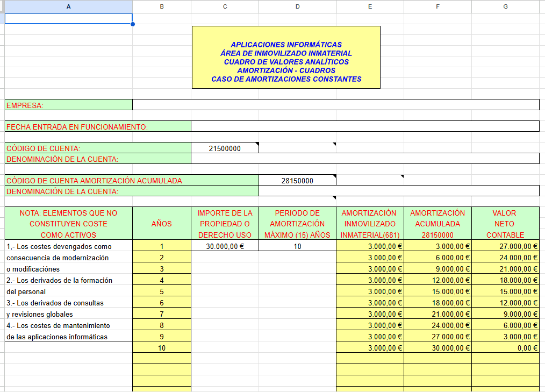Viewport: 545px width, 392px height.
Task: Select the FECHA ENTRADA EN FUNCIONAMIENTO input field
Action: pyautogui.click(x=364, y=126)
